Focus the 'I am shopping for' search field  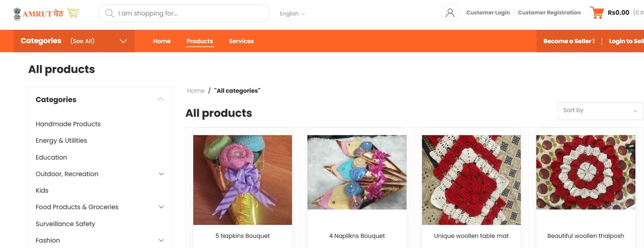tap(189, 13)
